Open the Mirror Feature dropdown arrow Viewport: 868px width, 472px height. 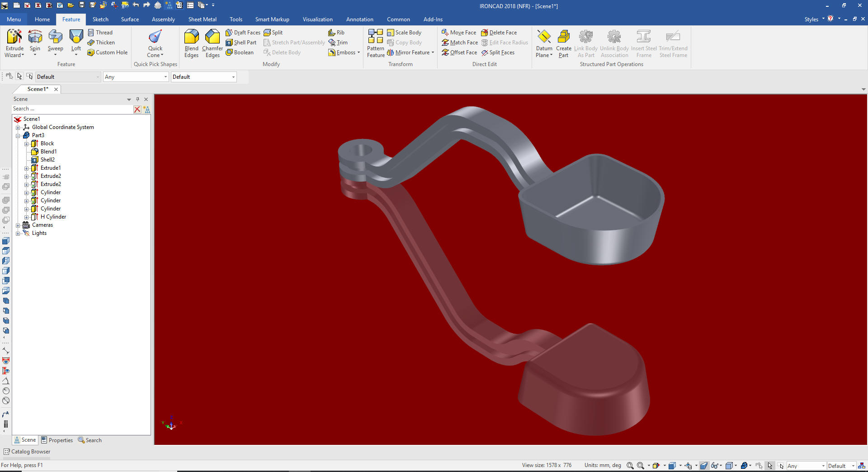click(x=433, y=52)
